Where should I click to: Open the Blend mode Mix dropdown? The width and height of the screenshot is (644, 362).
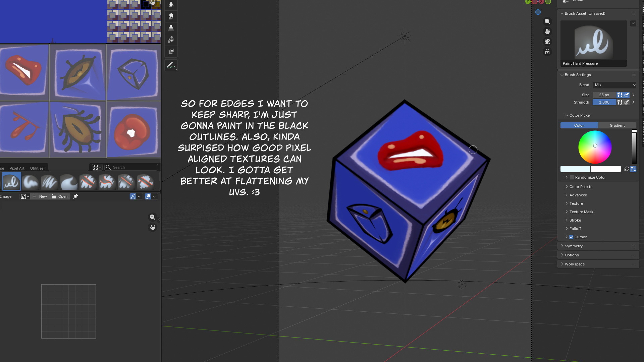click(614, 85)
